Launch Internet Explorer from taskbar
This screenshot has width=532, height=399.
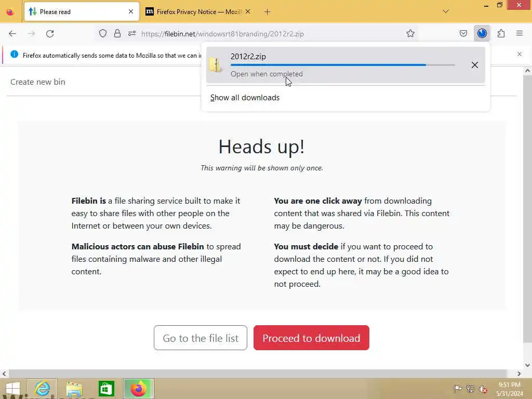coord(43,389)
